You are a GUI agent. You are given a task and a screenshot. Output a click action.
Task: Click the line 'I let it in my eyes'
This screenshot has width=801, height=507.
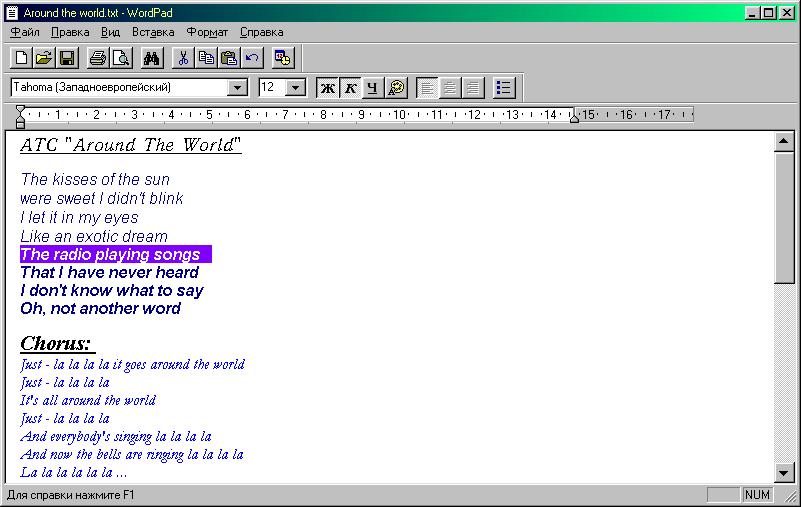tap(79, 218)
